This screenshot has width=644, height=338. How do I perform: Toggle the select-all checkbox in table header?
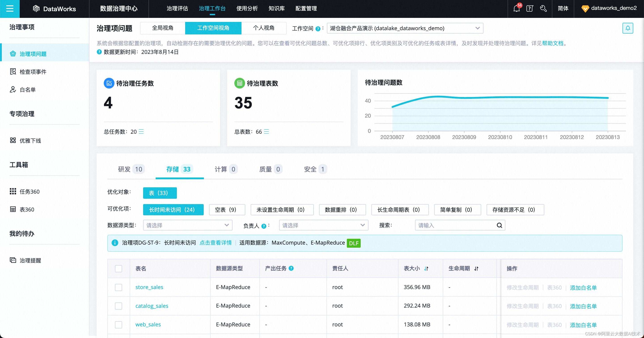point(119,268)
